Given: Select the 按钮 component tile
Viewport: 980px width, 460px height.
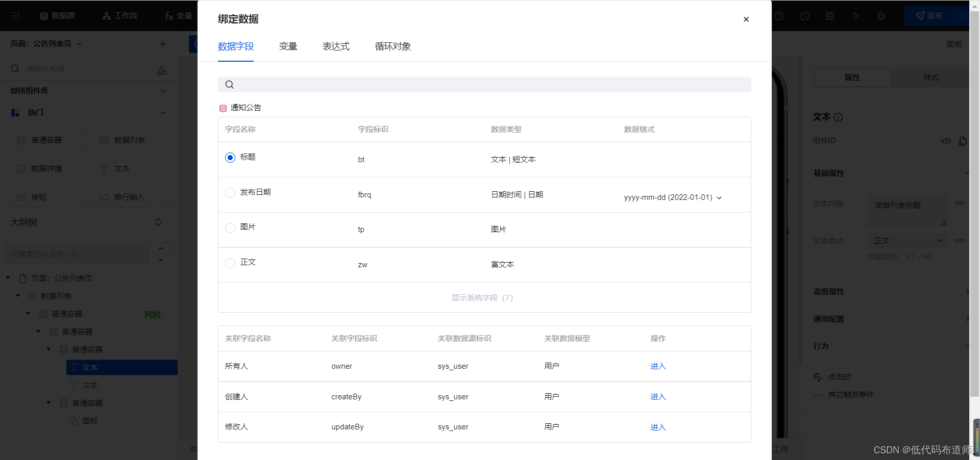Looking at the screenshot, I should (48, 197).
